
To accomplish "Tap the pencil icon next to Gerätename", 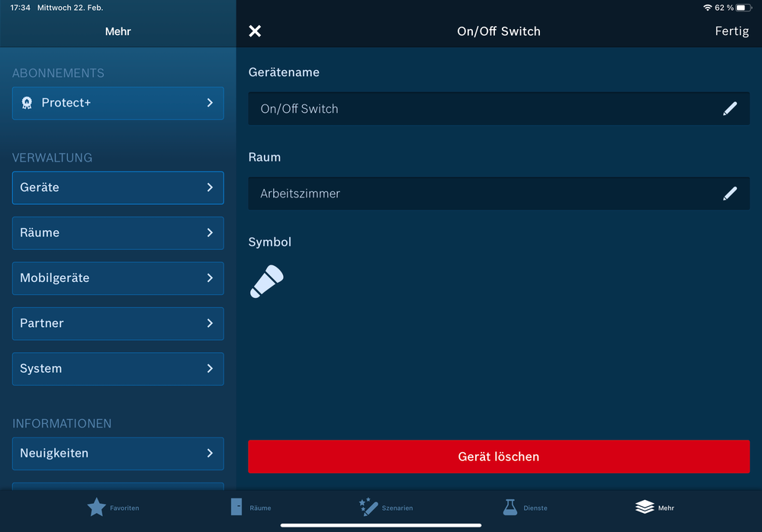I will click(729, 109).
